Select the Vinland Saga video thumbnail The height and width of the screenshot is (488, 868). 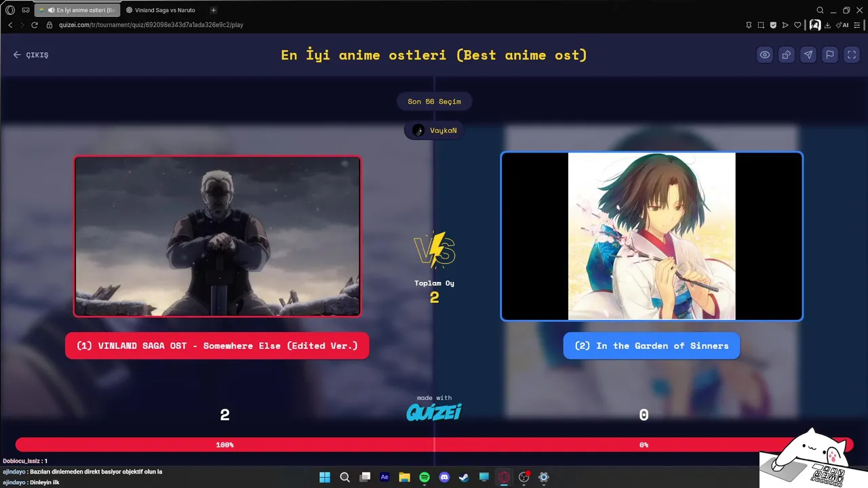[x=217, y=236]
